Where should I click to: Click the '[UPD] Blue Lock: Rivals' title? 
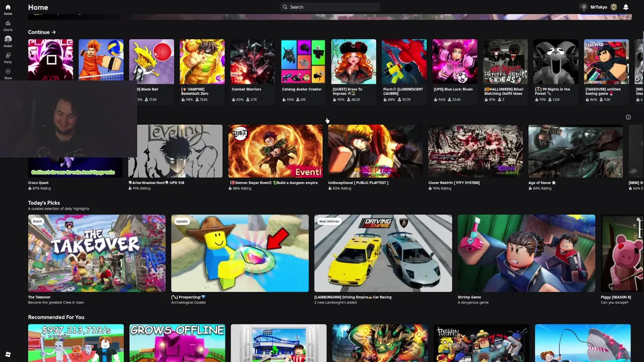coord(453,89)
